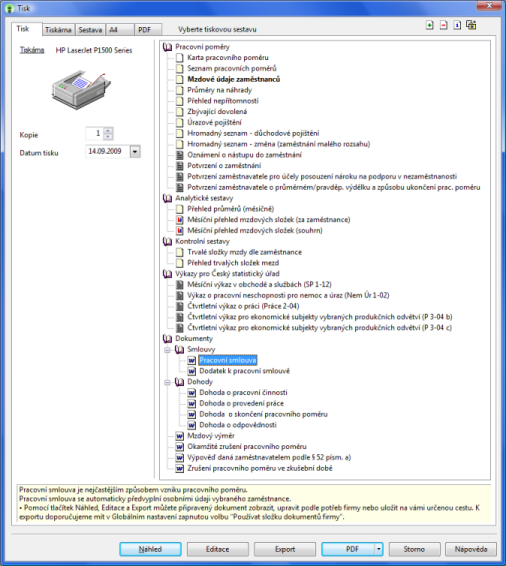The height and width of the screenshot is (566, 506).
Task: Click the printer illustration image
Action: (x=81, y=90)
